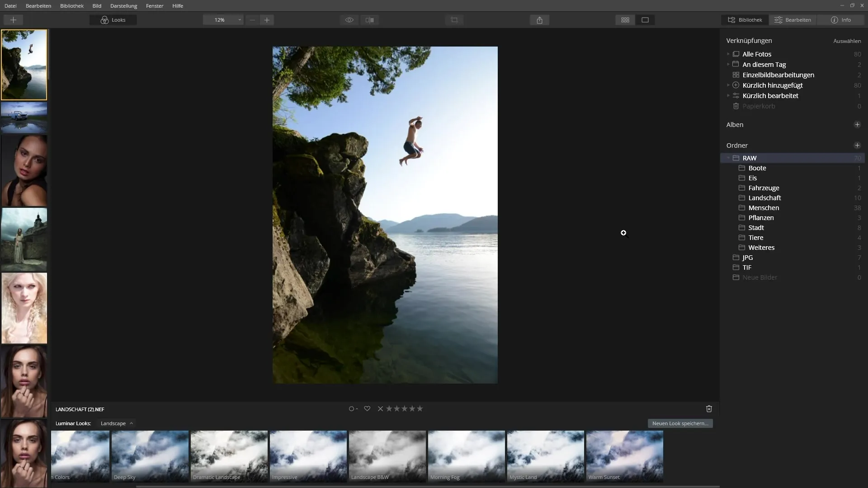Open the 12% zoom dropdown

pos(223,20)
